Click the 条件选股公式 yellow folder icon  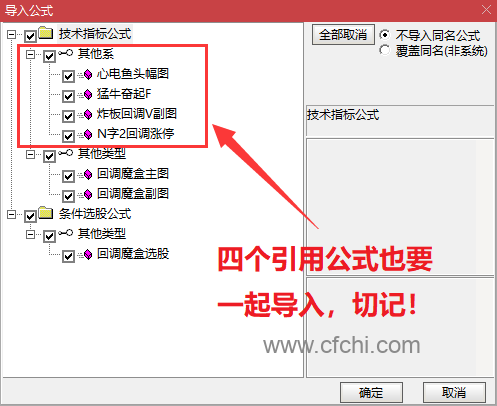[x=46, y=213]
